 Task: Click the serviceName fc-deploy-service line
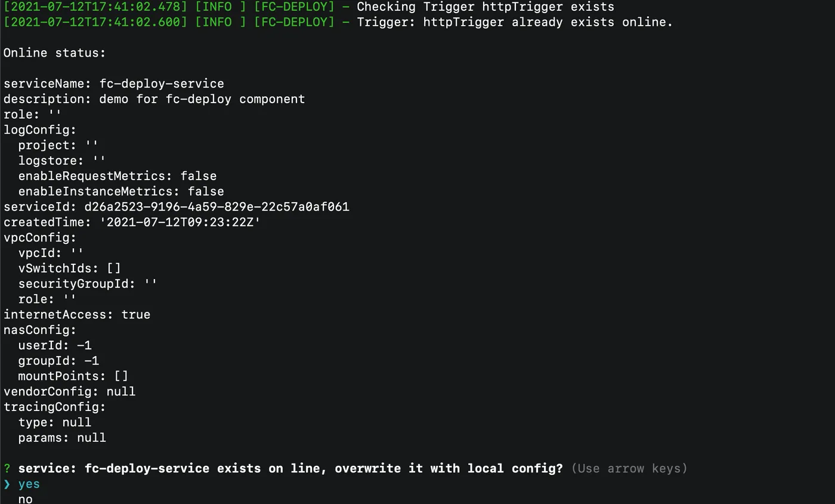(114, 84)
